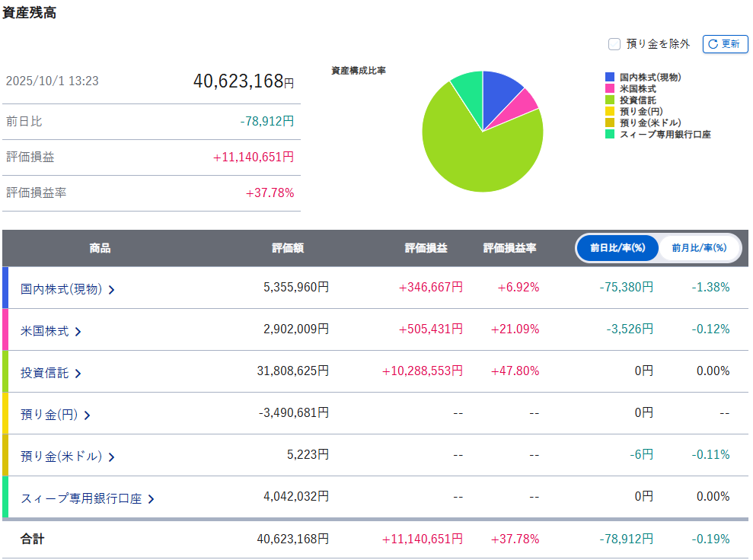Click pink 米国株式 legend color square

[x=610, y=89]
